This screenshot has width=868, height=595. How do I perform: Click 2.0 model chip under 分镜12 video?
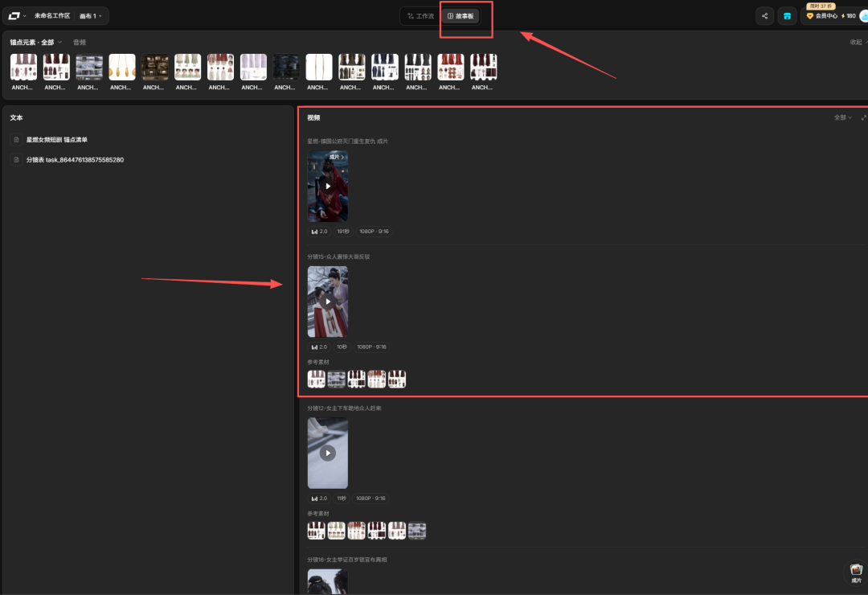point(319,498)
